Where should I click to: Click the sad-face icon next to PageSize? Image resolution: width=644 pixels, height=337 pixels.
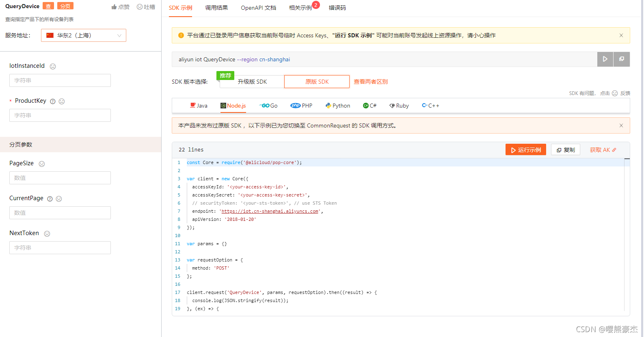click(42, 164)
